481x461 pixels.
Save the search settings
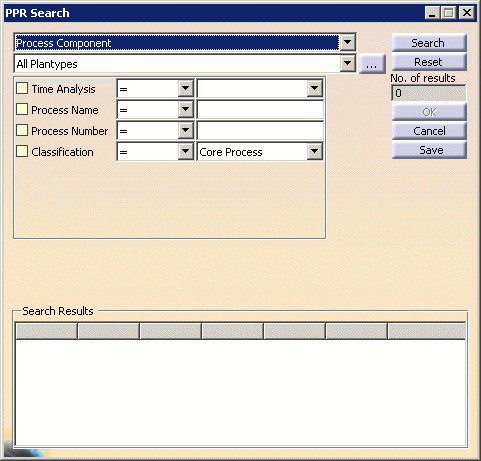point(429,150)
